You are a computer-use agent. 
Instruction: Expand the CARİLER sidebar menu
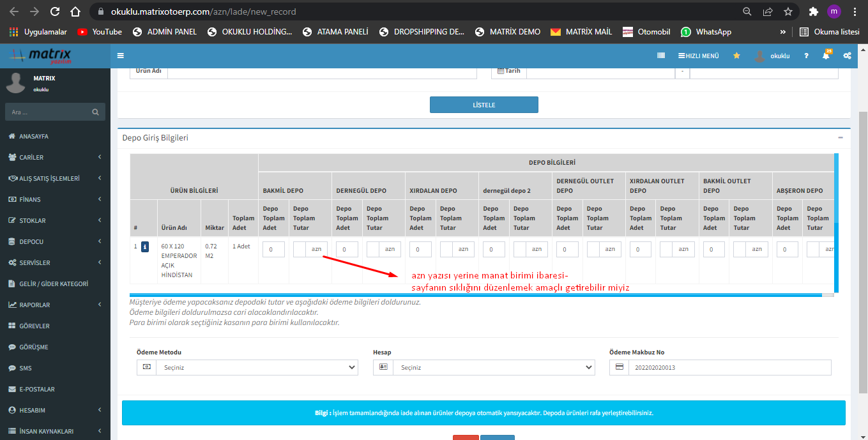coord(32,158)
